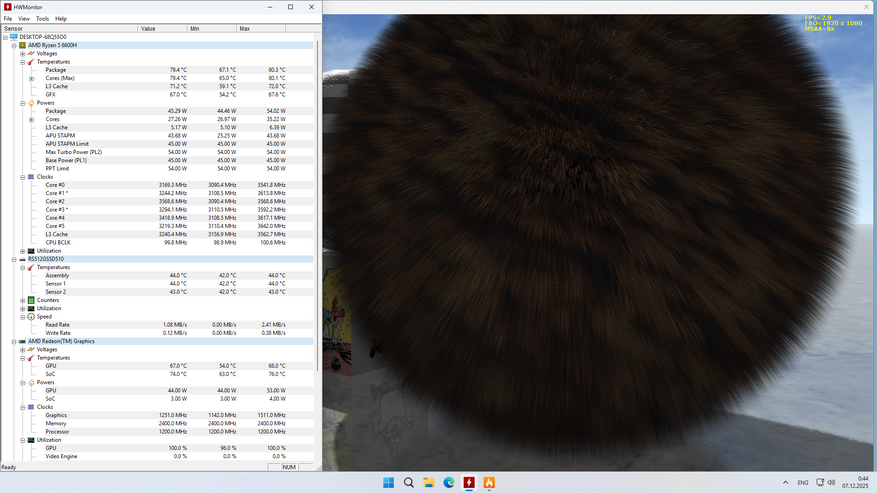Collapse the AMD Radeon(TM) Graphics node
This screenshot has height=493, width=877.
14,341
